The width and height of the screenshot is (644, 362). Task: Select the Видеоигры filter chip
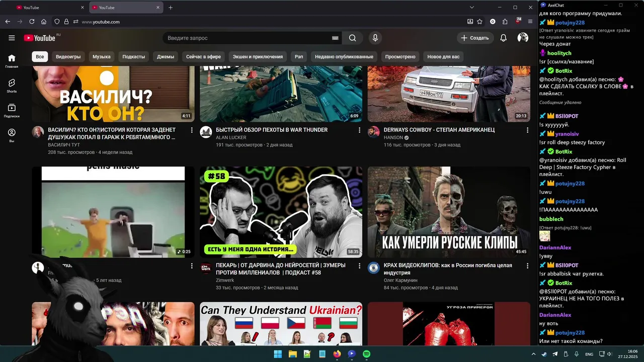[68, 57]
